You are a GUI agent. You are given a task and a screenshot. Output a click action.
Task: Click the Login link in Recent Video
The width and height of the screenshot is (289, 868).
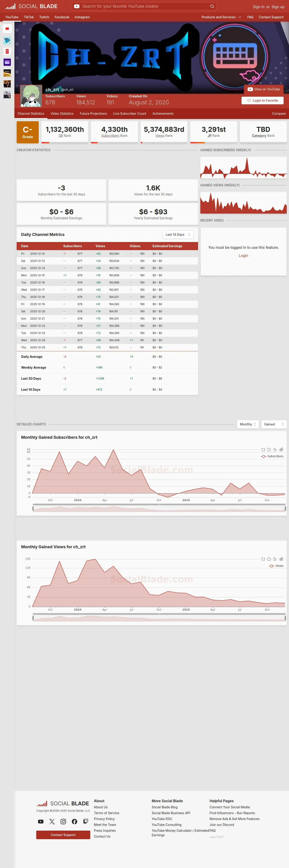pos(244,256)
